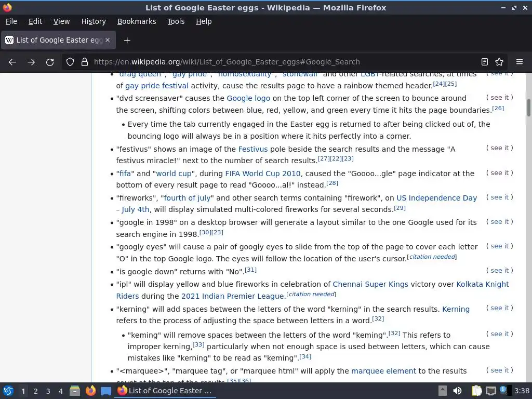The image size is (532, 399).
Task: Show site security via the padlock icon
Action: coord(85,62)
